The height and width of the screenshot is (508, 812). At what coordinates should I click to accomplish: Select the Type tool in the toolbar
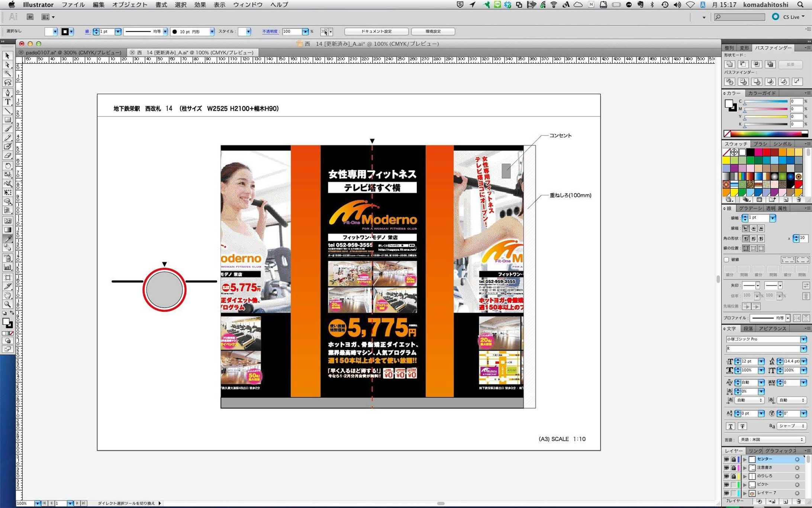pos(7,101)
